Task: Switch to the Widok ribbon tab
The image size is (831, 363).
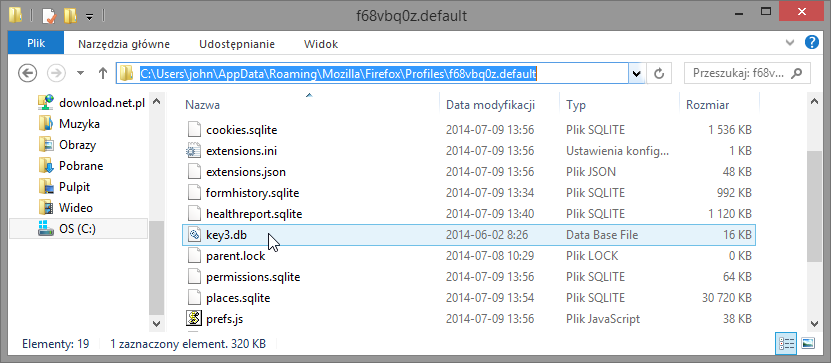Action: (x=321, y=44)
